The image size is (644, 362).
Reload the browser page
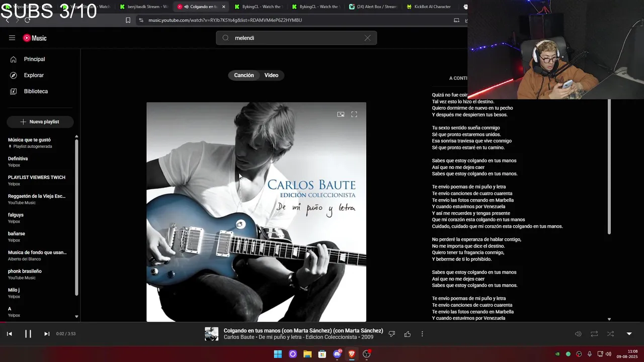point(27,20)
